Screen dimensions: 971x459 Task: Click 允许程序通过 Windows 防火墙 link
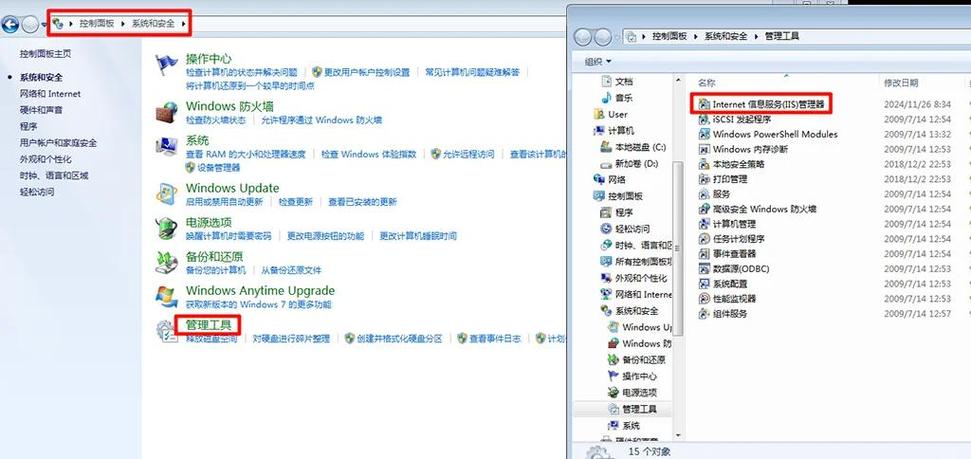(321, 120)
